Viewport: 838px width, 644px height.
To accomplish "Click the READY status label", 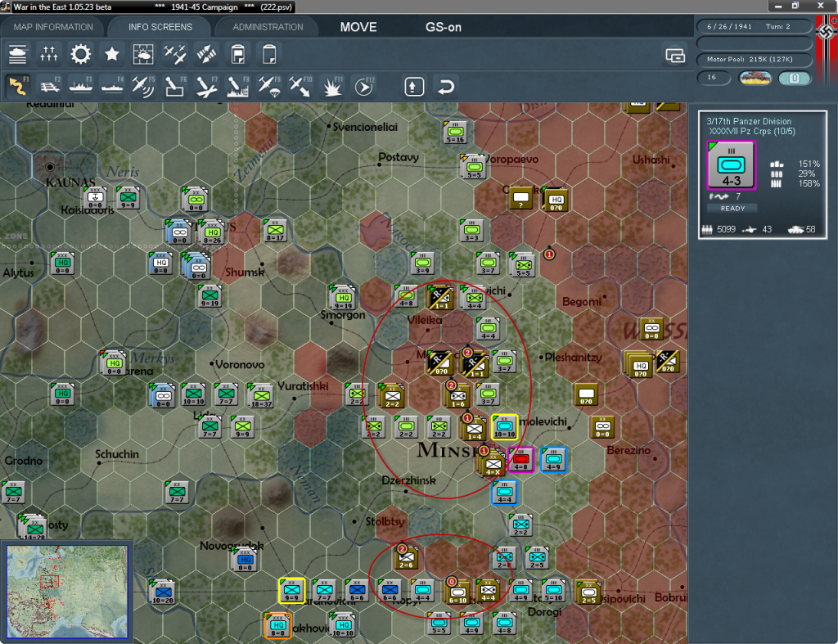I will point(732,209).
